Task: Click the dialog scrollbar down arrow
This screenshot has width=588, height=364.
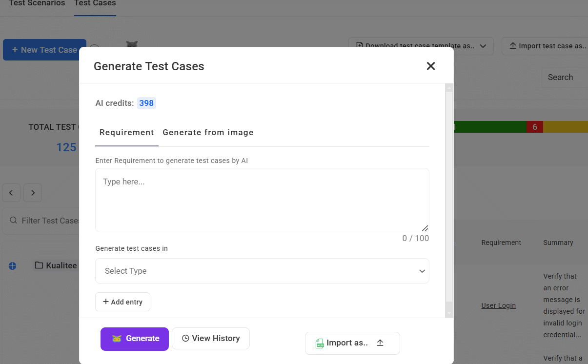Action: pyautogui.click(x=449, y=313)
